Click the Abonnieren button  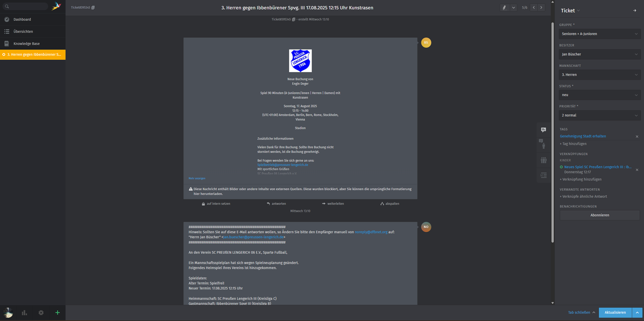599,215
